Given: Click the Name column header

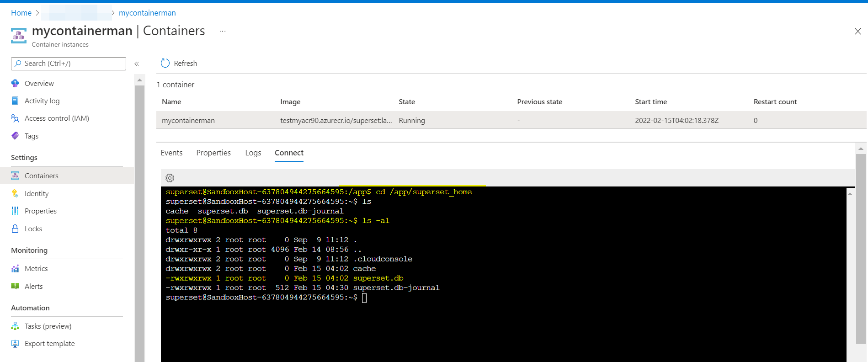Looking at the screenshot, I should (x=171, y=101).
